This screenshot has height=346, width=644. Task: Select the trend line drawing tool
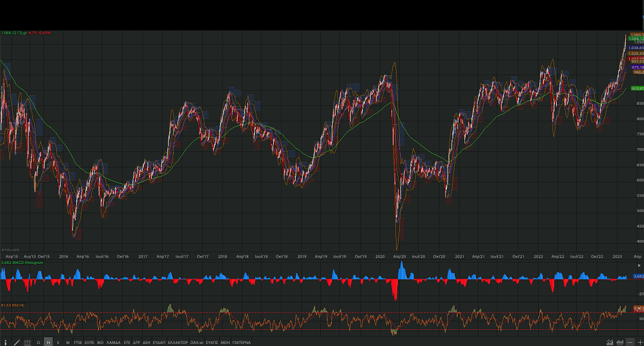(x=16, y=341)
